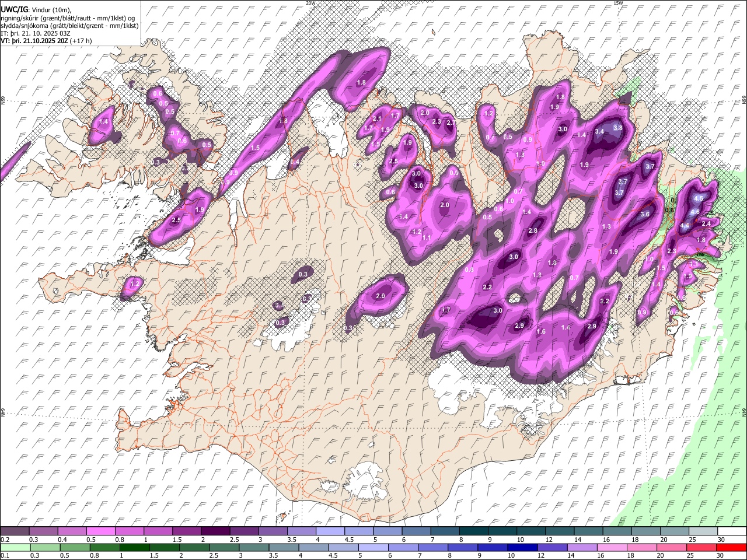Select the 'VT: þri. 21.10.2025 20Z' valid time line
The width and height of the screenshot is (747, 560).
34,41
